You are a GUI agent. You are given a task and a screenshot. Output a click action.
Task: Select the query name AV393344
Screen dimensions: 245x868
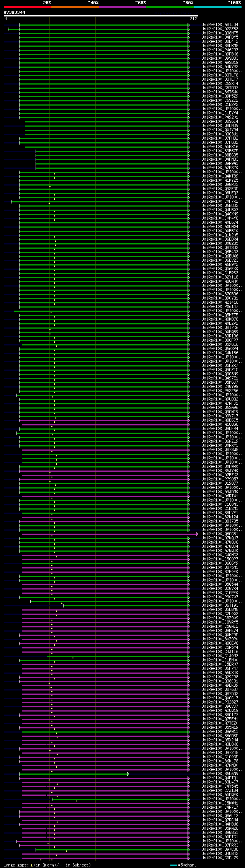tap(15, 12)
